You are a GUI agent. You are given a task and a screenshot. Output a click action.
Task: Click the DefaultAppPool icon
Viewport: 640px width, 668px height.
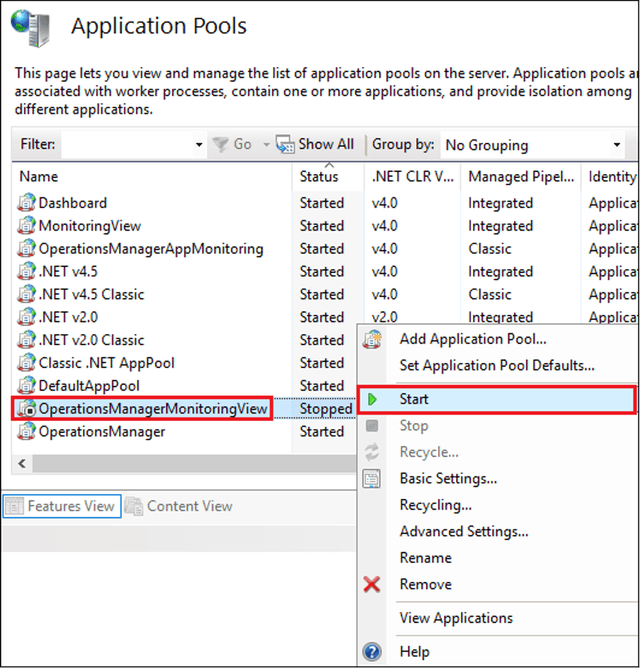pos(26,386)
